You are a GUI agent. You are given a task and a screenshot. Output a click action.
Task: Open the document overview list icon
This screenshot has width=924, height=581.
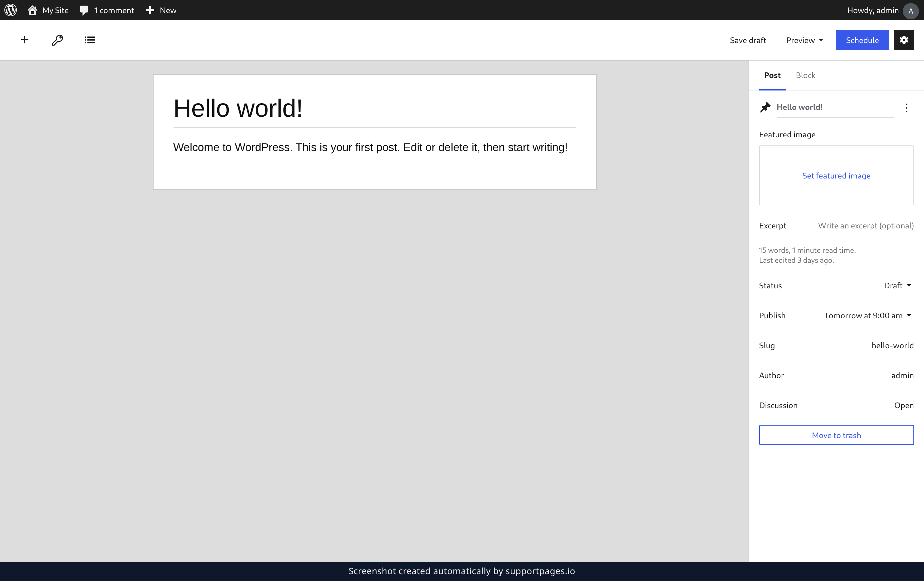point(90,40)
